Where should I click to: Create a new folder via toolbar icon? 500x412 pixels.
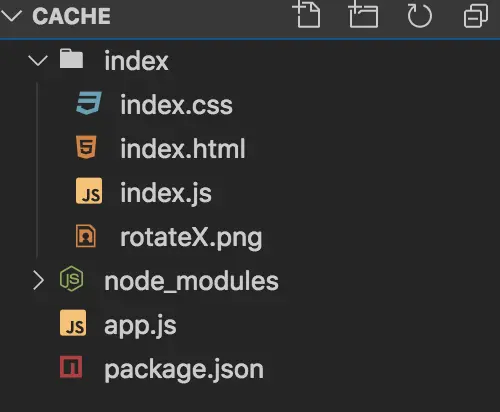363,15
